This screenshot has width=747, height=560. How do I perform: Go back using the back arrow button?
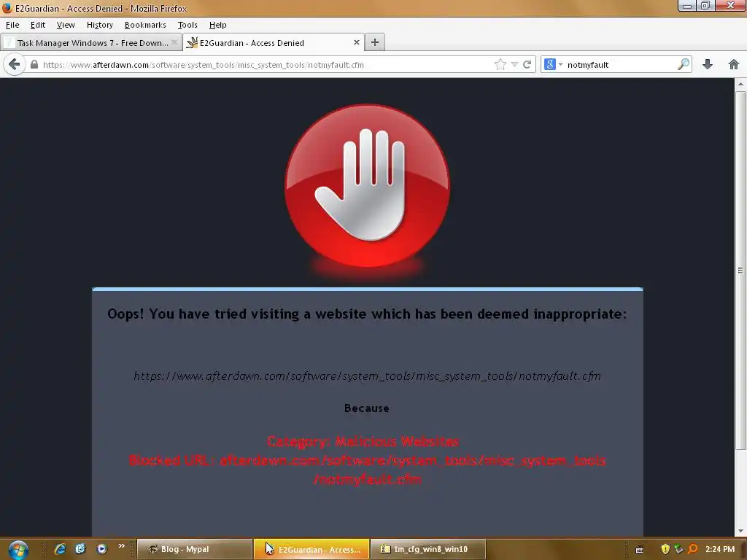(15, 64)
